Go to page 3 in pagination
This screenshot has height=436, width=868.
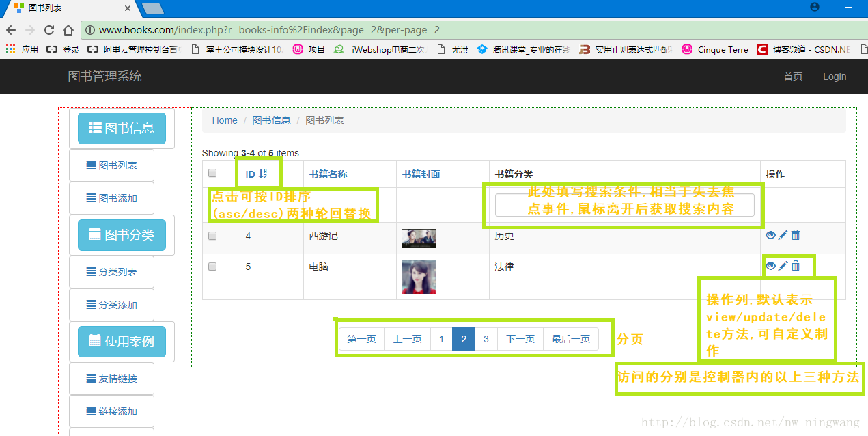click(486, 339)
